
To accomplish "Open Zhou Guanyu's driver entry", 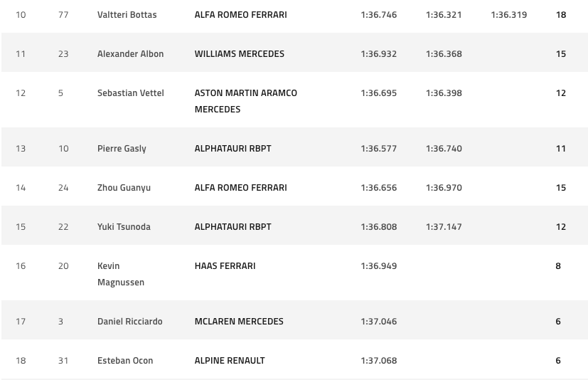I will (x=124, y=188).
